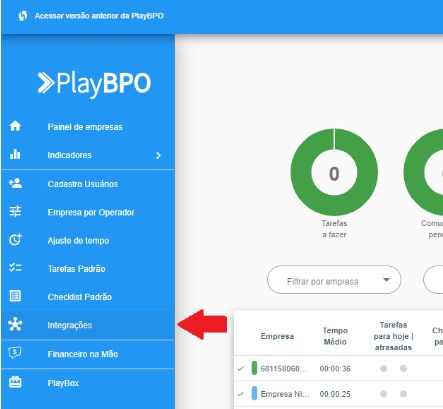Screen dimensions: 443x409
Task: Click the Acessar versão anterior da PlayBPO link
Action: pyautogui.click(x=99, y=16)
